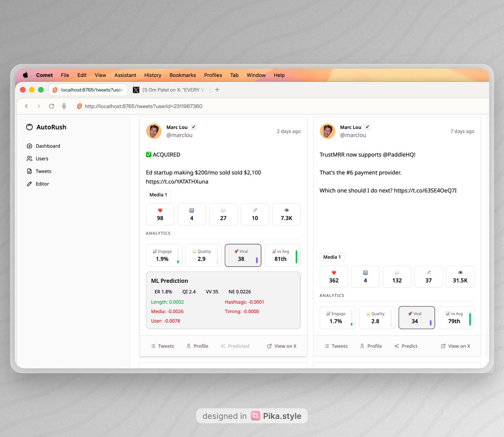Select the Quality 2.9 analytics card
504x437 pixels.
204,255
